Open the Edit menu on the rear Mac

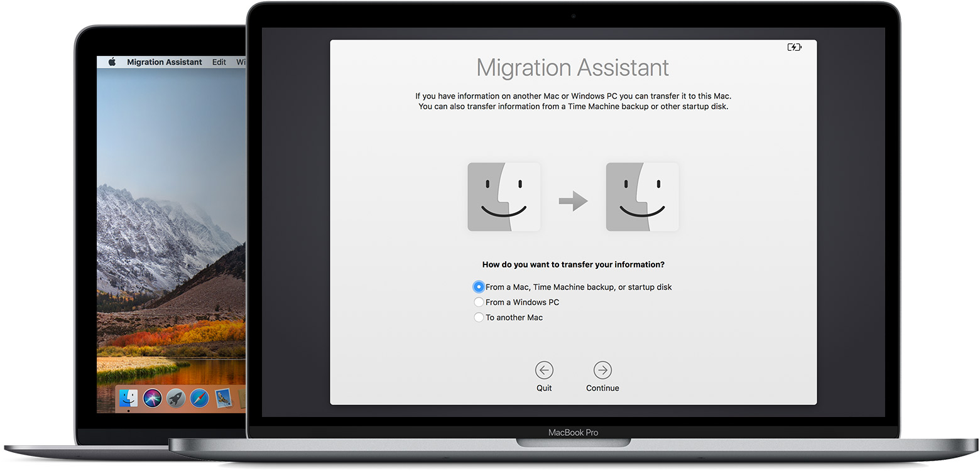pyautogui.click(x=219, y=62)
